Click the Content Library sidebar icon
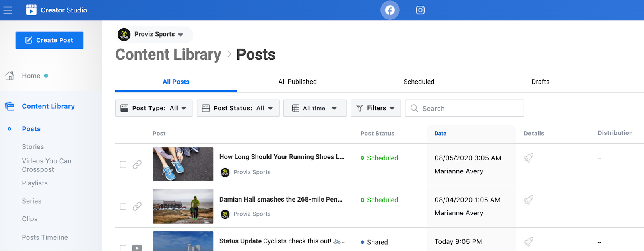The image size is (644, 251). click(x=10, y=106)
